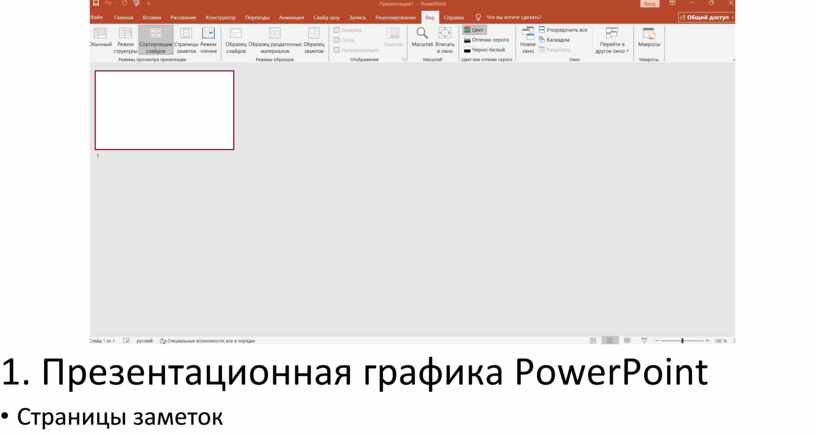Screen dimensions: 816x435
Task: Open a New Window (Новое окно)
Action: (x=528, y=39)
